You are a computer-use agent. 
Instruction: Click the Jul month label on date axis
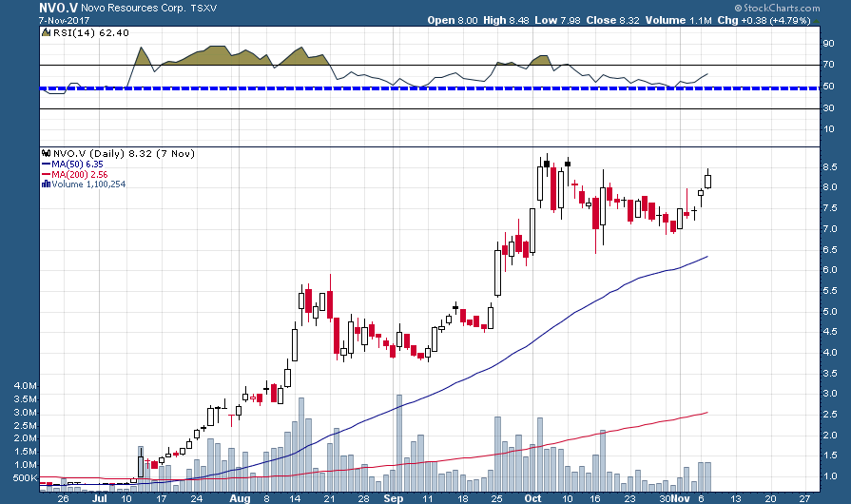pyautogui.click(x=99, y=498)
